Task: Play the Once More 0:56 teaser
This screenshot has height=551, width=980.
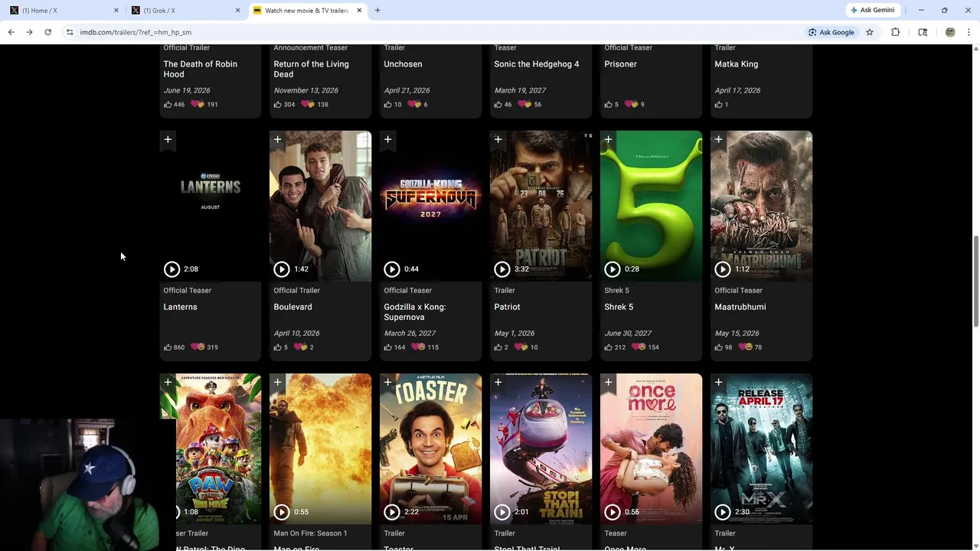Action: (x=612, y=512)
